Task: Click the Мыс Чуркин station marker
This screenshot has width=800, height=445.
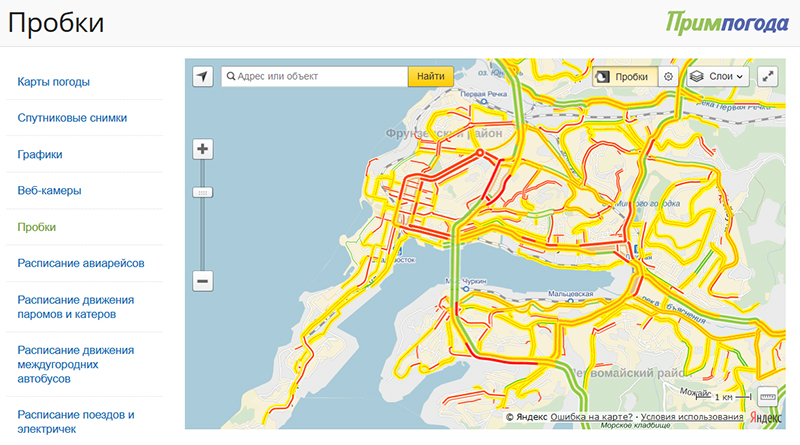Action: coord(465,289)
